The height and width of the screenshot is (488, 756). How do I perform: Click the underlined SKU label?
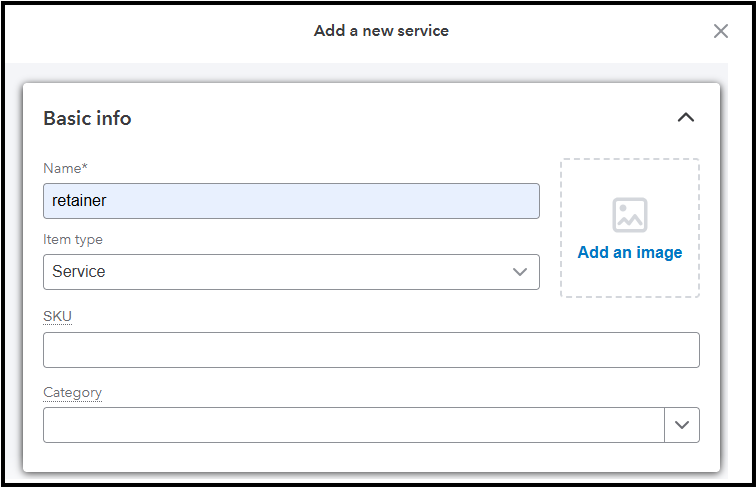(58, 317)
